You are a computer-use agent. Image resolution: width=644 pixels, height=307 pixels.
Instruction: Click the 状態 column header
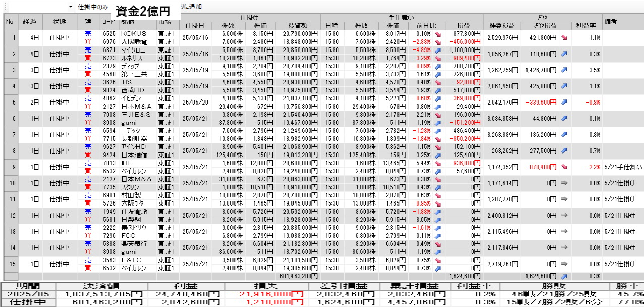[x=60, y=22]
